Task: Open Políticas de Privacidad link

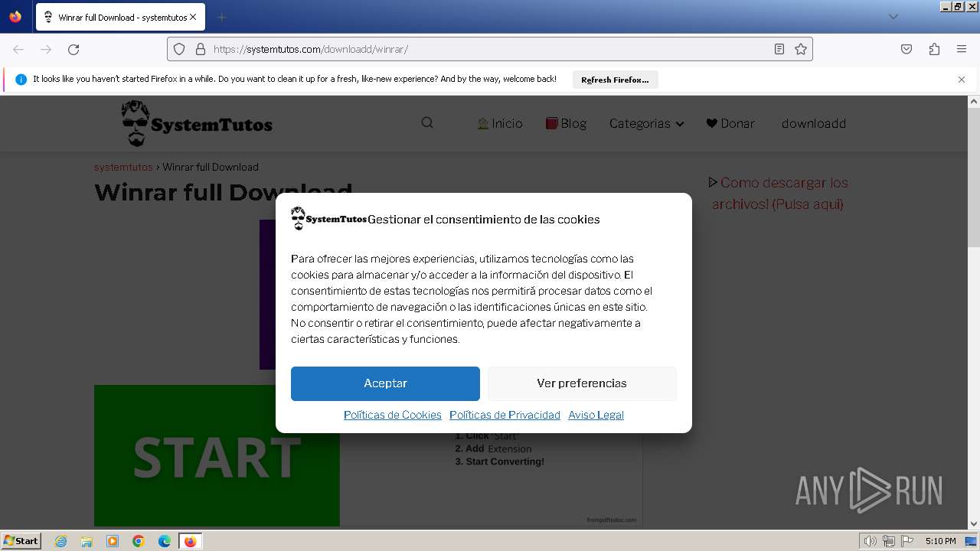Action: (x=505, y=415)
